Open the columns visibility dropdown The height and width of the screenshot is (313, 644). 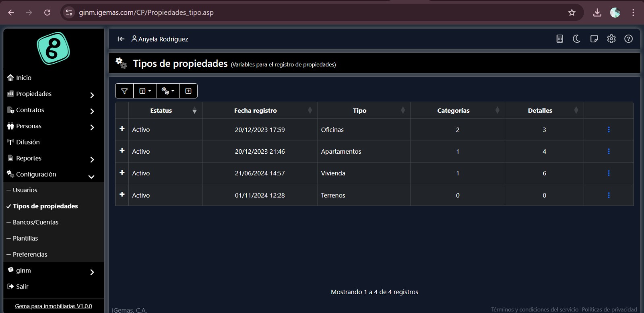pos(145,91)
